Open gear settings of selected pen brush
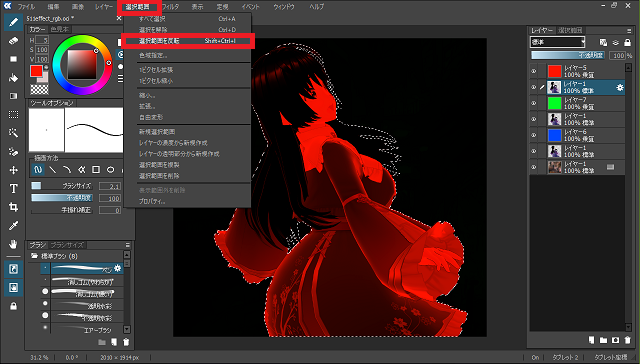Viewport: 640px width, 364px height. point(118,268)
